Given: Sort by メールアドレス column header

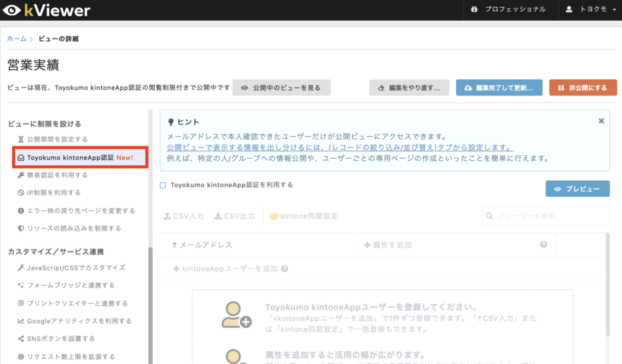Looking at the screenshot, I should point(202,245).
